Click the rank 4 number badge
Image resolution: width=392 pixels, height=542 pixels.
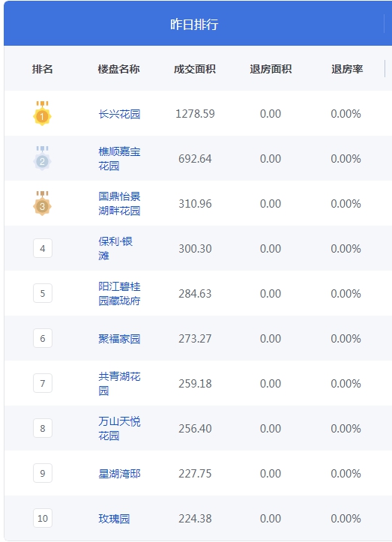pyautogui.click(x=43, y=248)
